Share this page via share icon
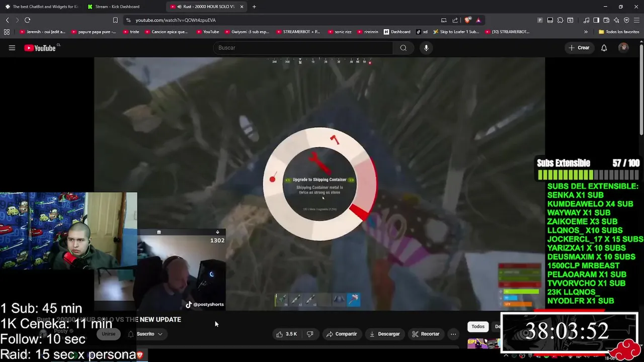644x362 pixels. click(x=455, y=20)
